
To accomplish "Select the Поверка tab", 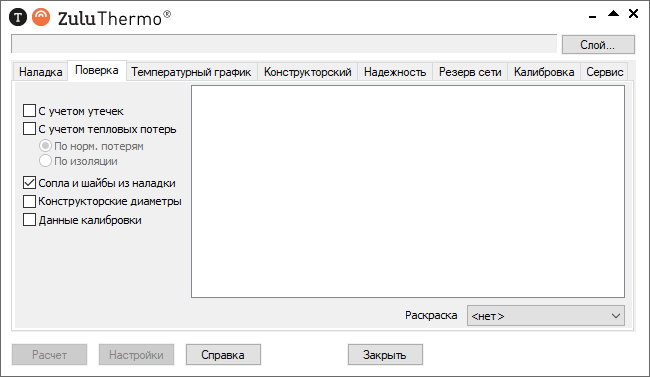I will pyautogui.click(x=97, y=71).
